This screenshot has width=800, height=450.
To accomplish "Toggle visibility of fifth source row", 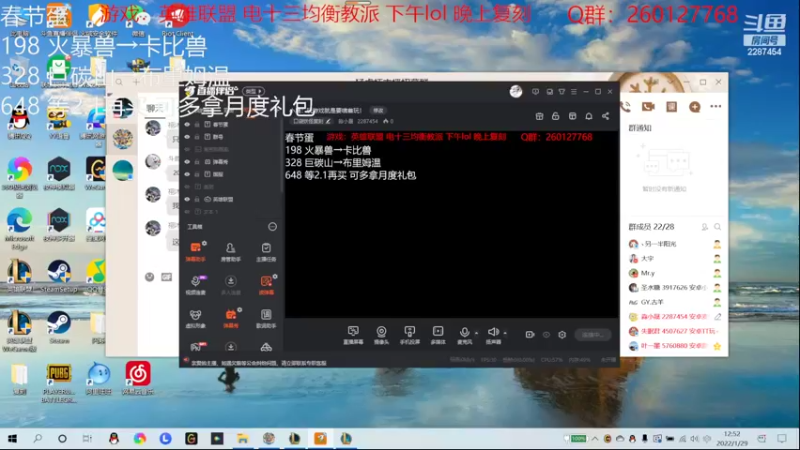I will pyautogui.click(x=187, y=174).
